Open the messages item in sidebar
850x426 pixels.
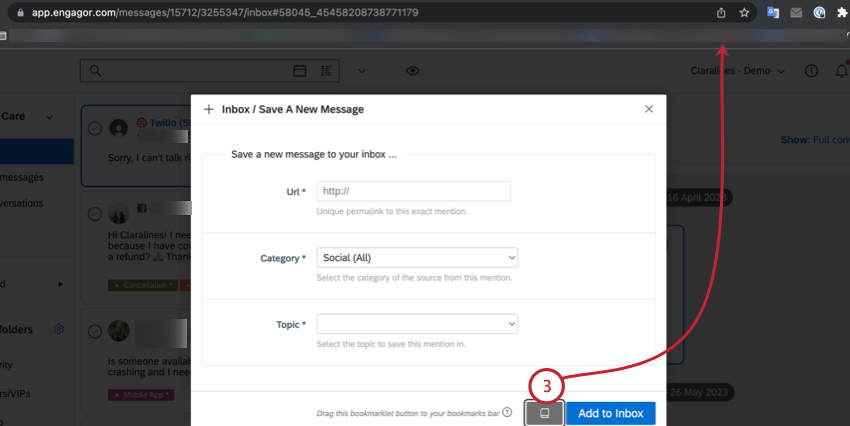click(x=22, y=178)
